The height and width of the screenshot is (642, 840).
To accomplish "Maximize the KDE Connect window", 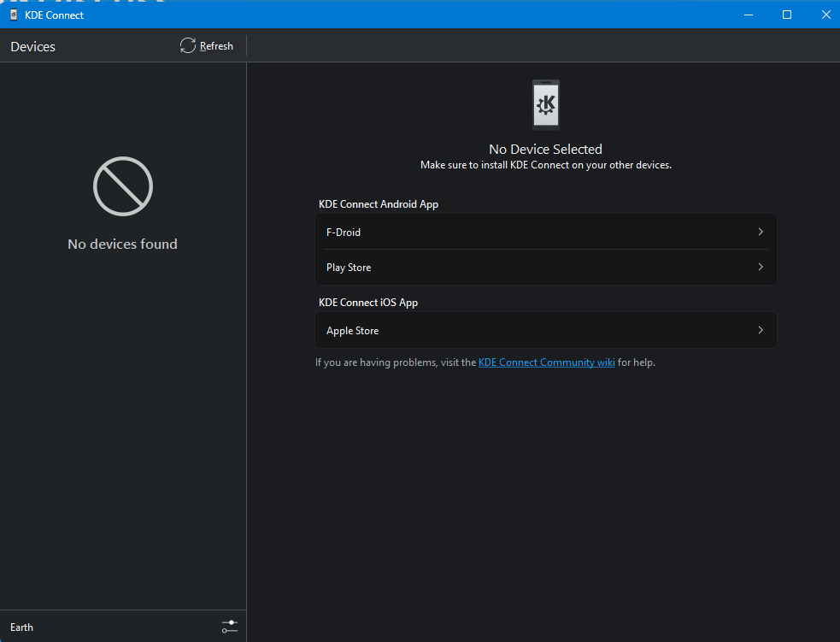I will coord(787,15).
